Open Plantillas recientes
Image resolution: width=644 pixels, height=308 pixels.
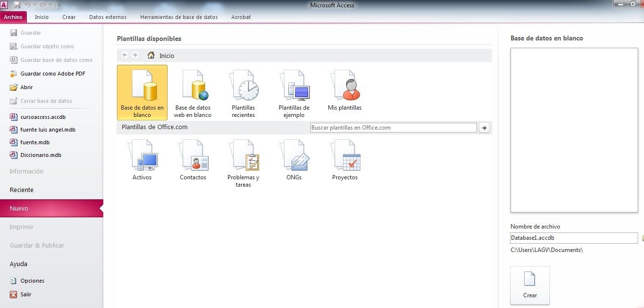[x=243, y=93]
